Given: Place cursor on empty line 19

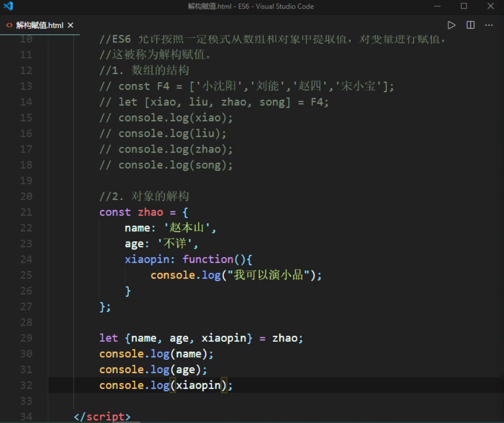Looking at the screenshot, I should (276, 181).
